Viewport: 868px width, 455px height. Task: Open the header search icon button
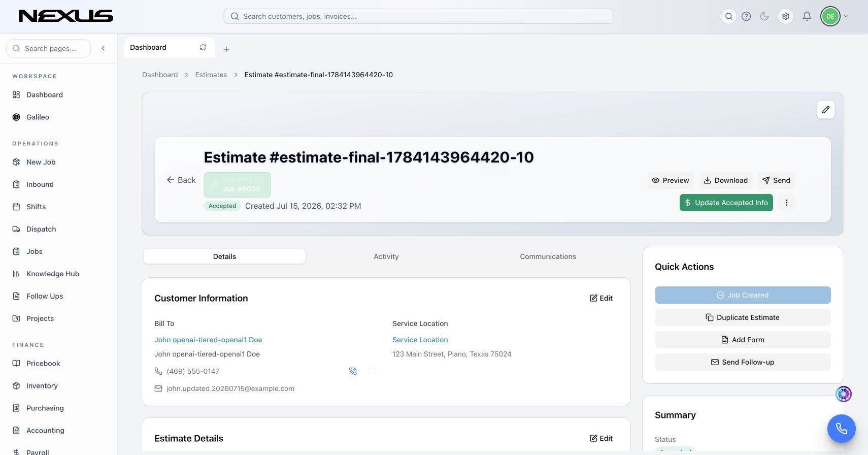729,16
